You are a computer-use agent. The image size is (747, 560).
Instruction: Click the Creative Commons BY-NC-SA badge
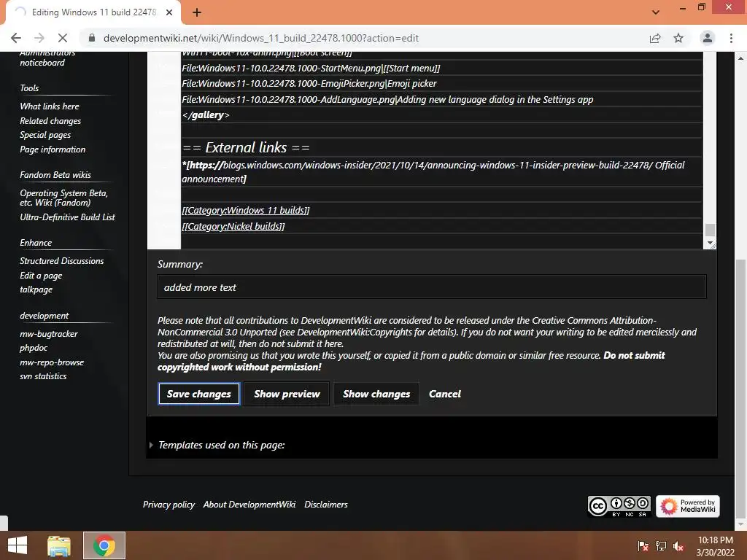[619, 506]
